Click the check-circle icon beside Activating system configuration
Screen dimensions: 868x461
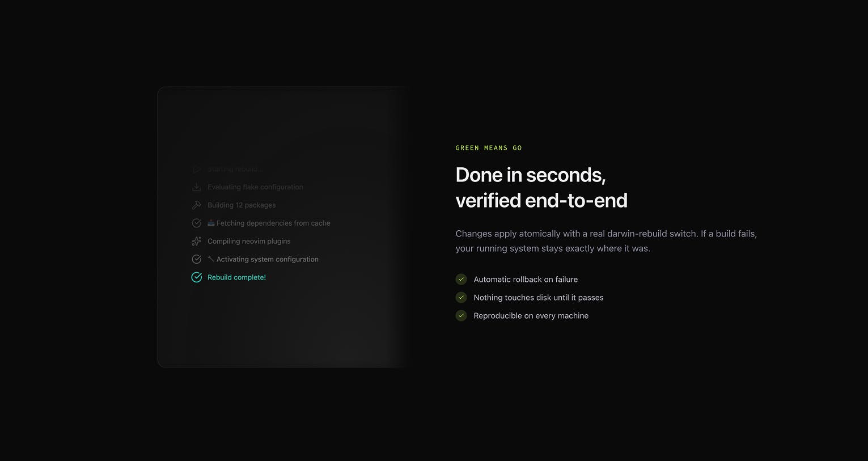(196, 260)
